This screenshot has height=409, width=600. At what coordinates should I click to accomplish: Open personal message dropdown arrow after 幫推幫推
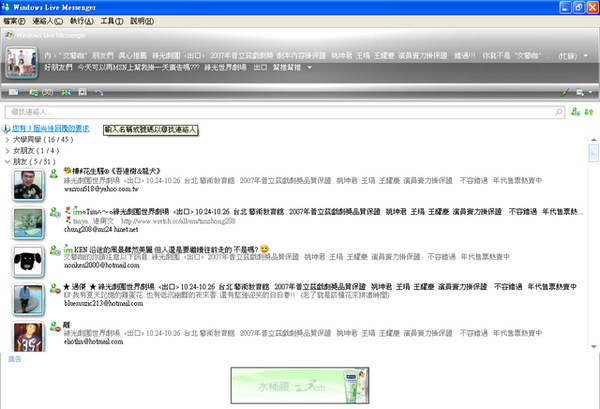310,68
